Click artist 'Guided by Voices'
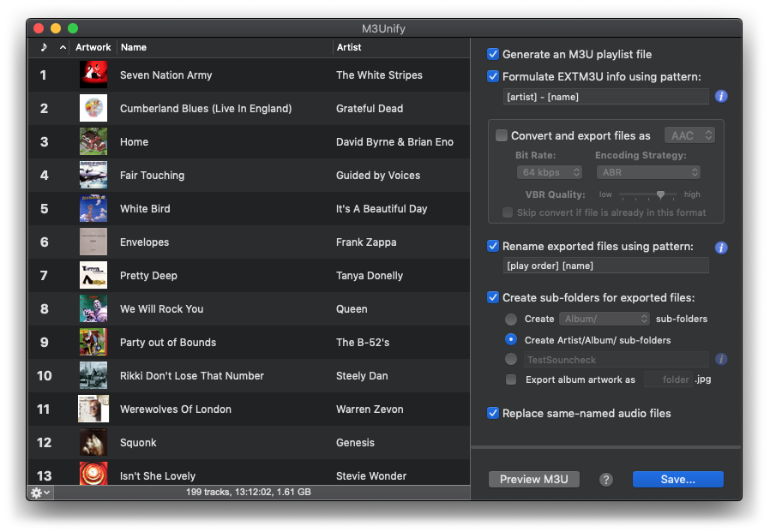 [378, 176]
